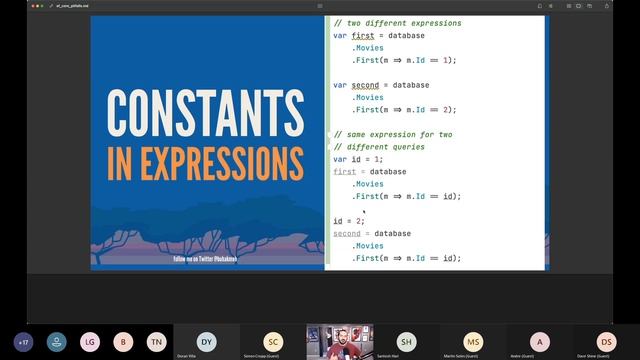Screen dimensions: 640x360
Task: Select the SH participant tile
Action: click(407, 342)
